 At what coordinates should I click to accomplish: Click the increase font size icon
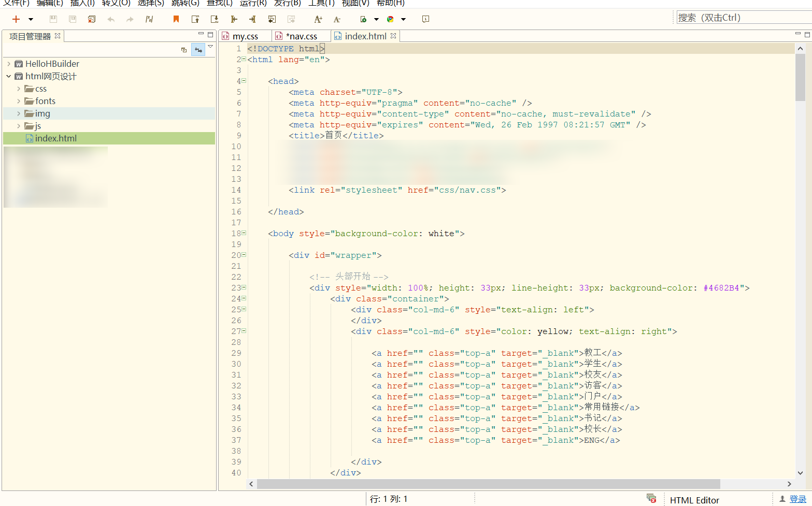click(318, 19)
